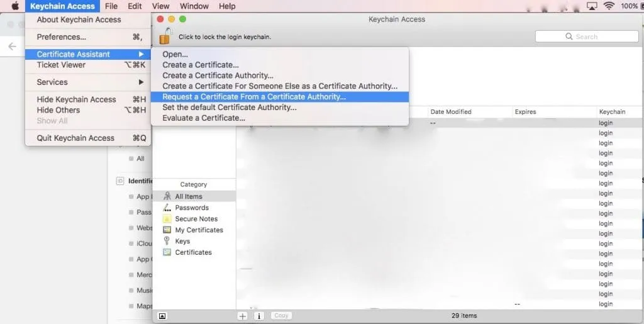Choose Hide Others
The image size is (644, 324).
point(88,110)
